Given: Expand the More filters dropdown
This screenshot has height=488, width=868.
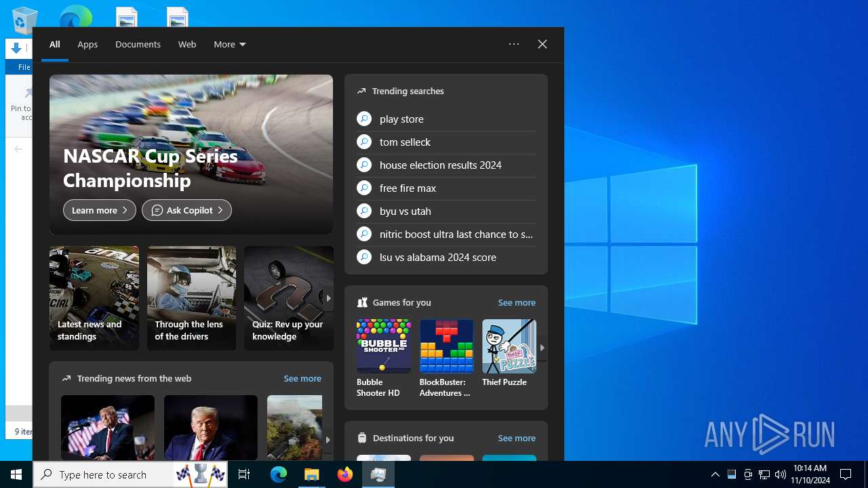Looking at the screenshot, I should (230, 45).
